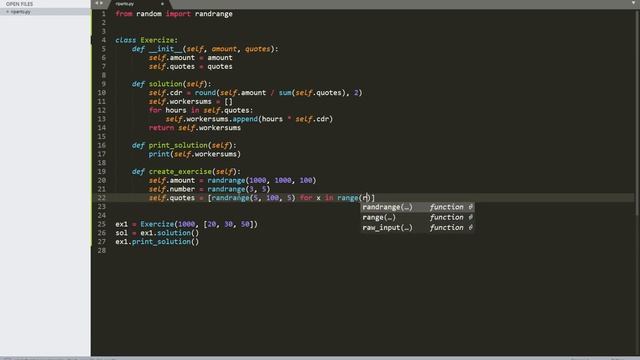Click the 'self.workersums.append' call
Screen dimensions: 640x360
click(x=249, y=119)
